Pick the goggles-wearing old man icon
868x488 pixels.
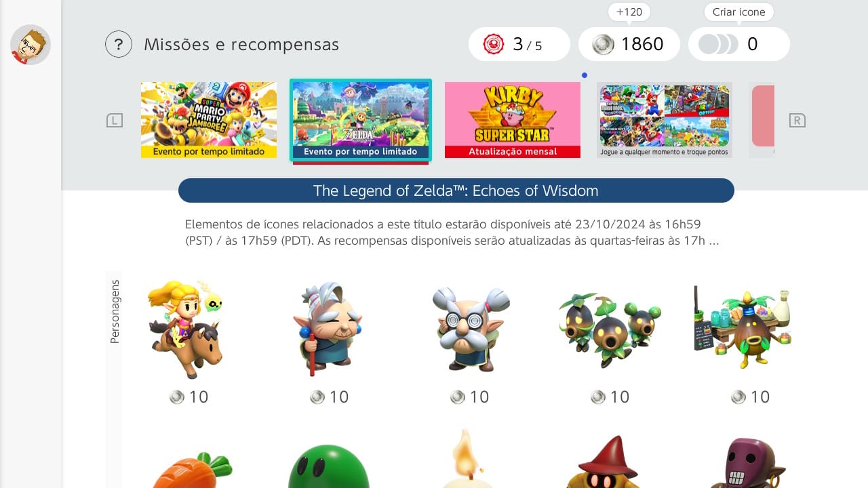(x=471, y=329)
